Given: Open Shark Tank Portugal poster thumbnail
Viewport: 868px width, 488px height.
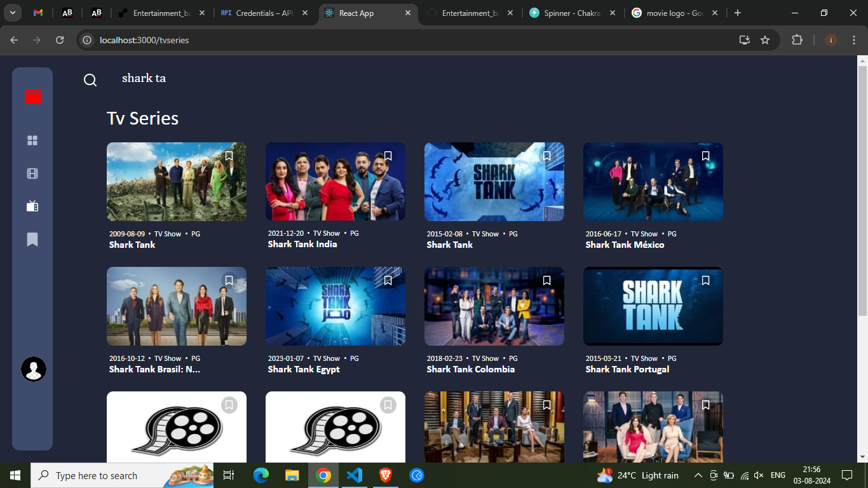Looking at the screenshot, I should coord(653,306).
